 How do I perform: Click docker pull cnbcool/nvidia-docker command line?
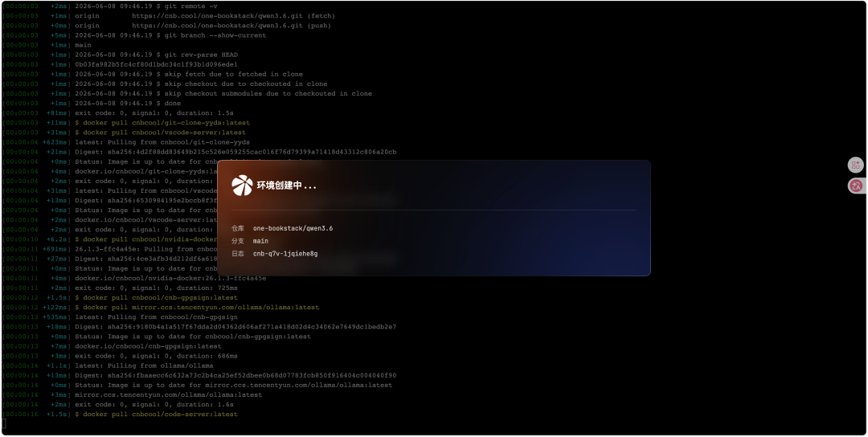[146, 239]
